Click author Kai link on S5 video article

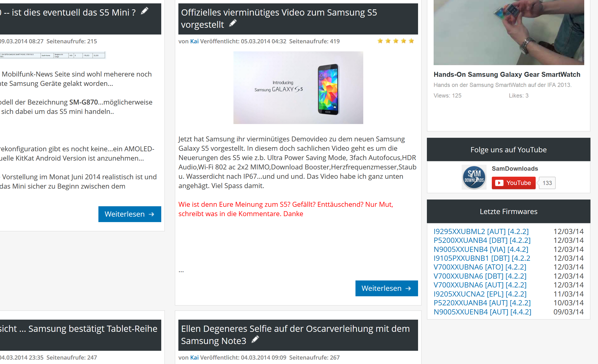[194, 41]
